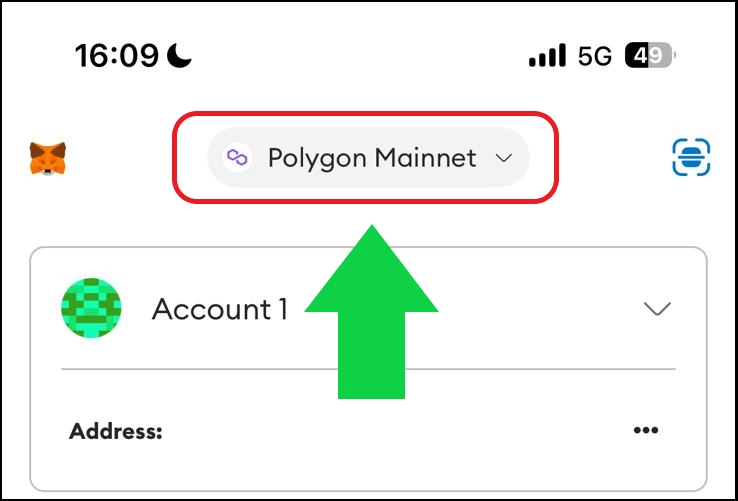Open the Polygon Mainnet network dropdown
738x501 pixels.
[372, 158]
